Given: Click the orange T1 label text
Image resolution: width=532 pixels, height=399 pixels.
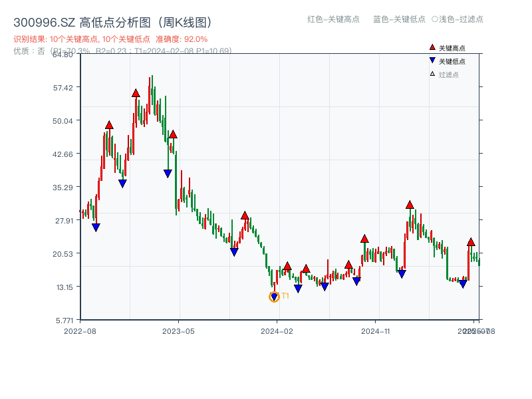Looking at the screenshot, I should tap(285, 296).
